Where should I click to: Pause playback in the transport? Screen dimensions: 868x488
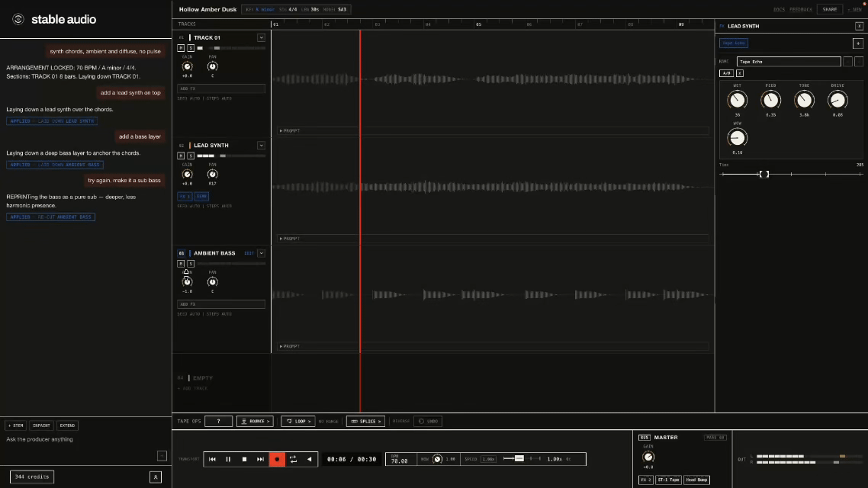(228, 459)
